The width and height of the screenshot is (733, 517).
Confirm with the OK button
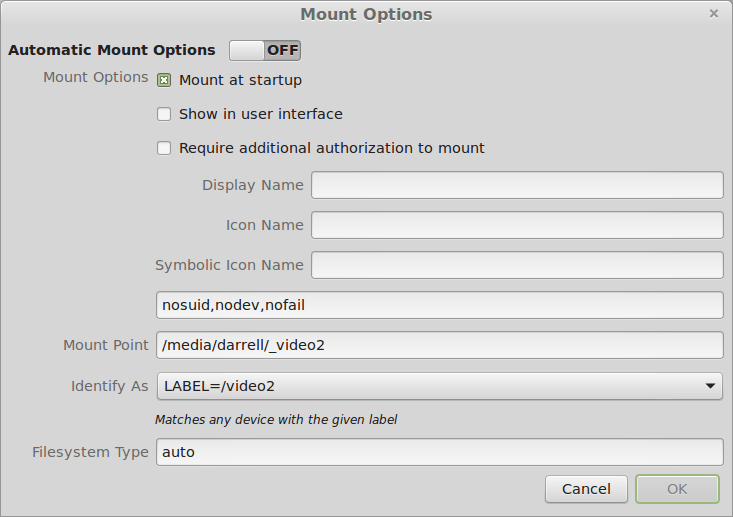pyautogui.click(x=677, y=489)
